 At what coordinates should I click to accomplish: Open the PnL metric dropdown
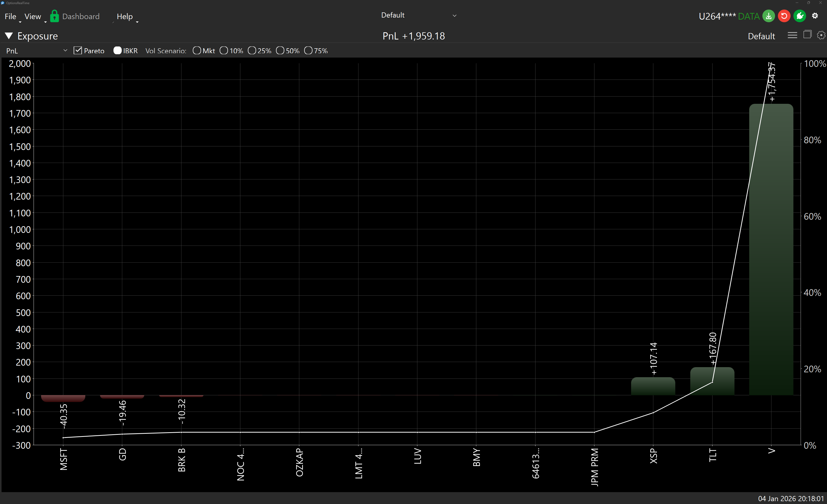pos(65,50)
